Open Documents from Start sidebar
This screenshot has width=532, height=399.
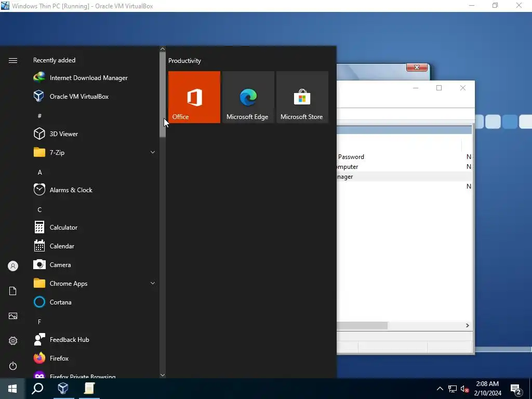click(x=13, y=291)
